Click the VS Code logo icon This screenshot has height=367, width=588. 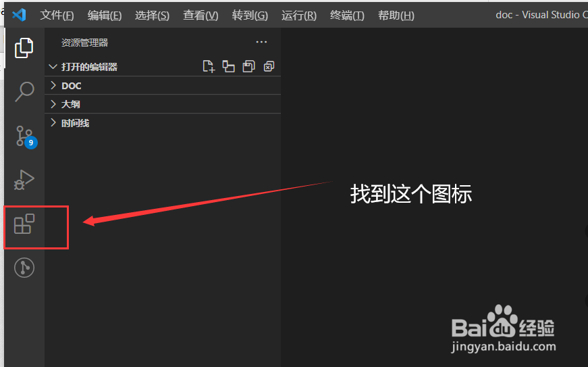pyautogui.click(x=19, y=15)
